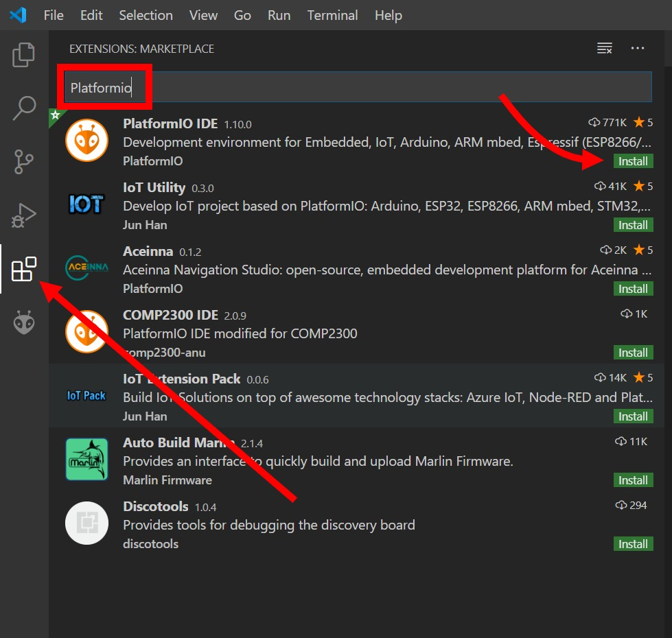The width and height of the screenshot is (672, 638).
Task: Open the File menu
Action: (x=54, y=15)
